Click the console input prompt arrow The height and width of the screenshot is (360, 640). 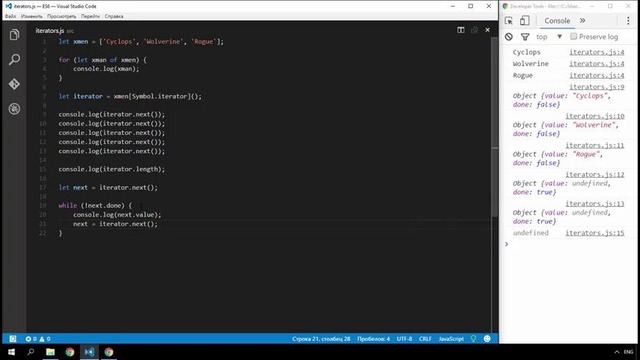[x=507, y=244]
